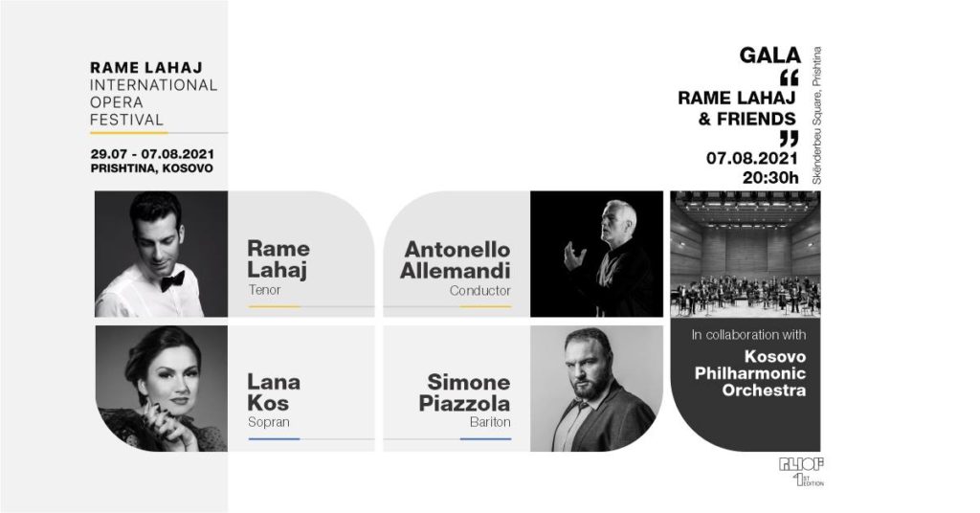Open Antonello Allemandi's conductor photo

coord(596,254)
